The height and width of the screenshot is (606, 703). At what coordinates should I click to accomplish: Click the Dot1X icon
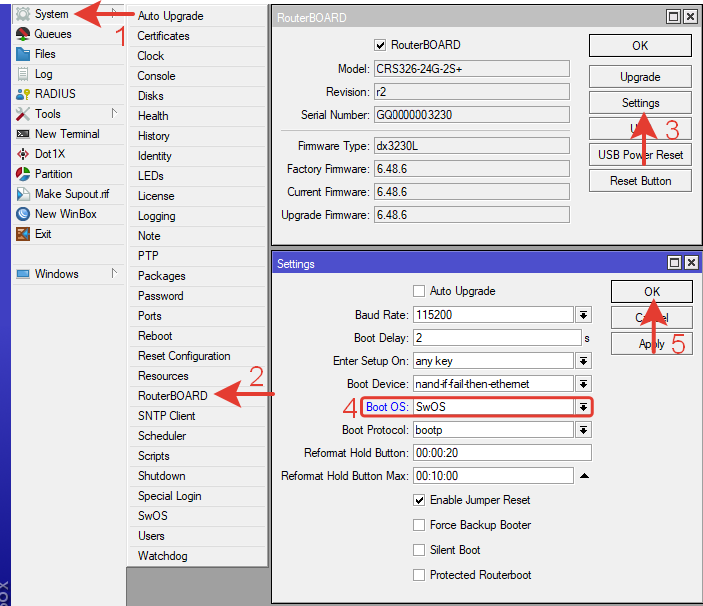23,154
